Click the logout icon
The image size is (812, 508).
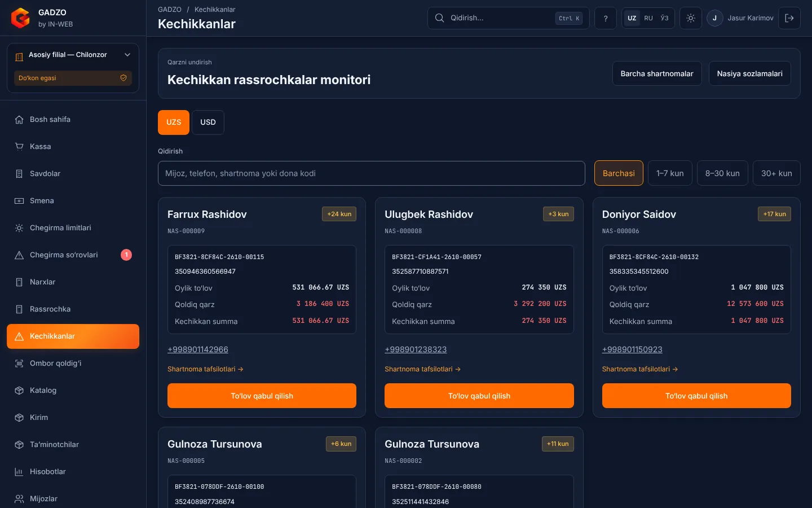coord(789,18)
